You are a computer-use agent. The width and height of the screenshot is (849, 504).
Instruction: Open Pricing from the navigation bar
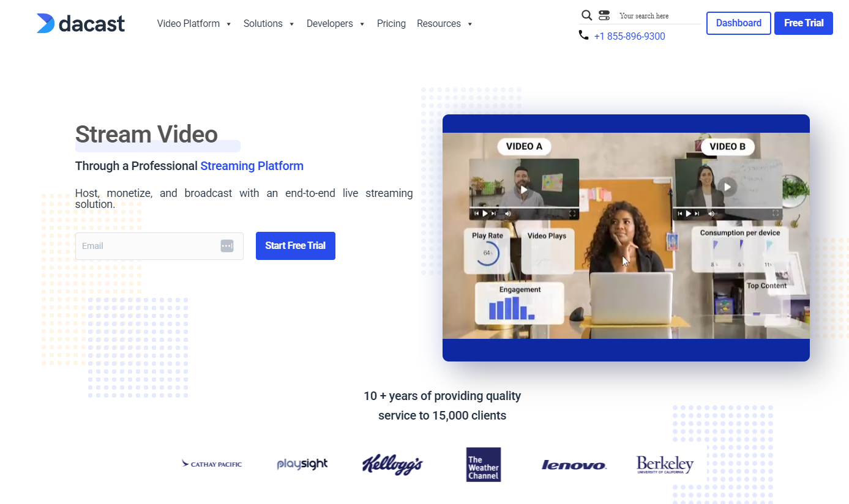391,23
